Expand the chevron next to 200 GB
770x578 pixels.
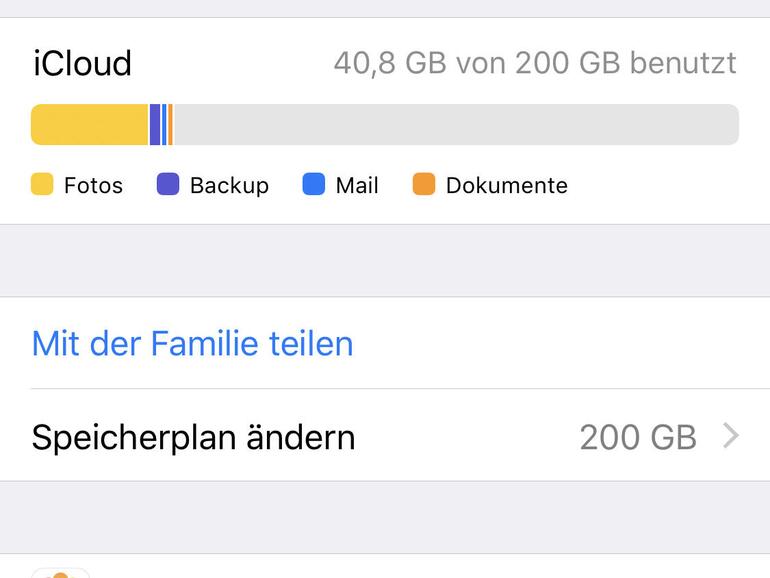coord(731,436)
